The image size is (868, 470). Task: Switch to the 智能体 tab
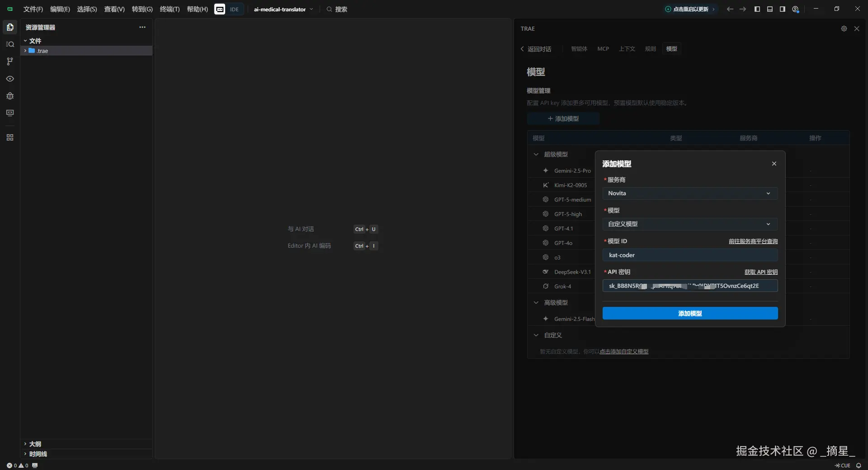click(x=579, y=49)
